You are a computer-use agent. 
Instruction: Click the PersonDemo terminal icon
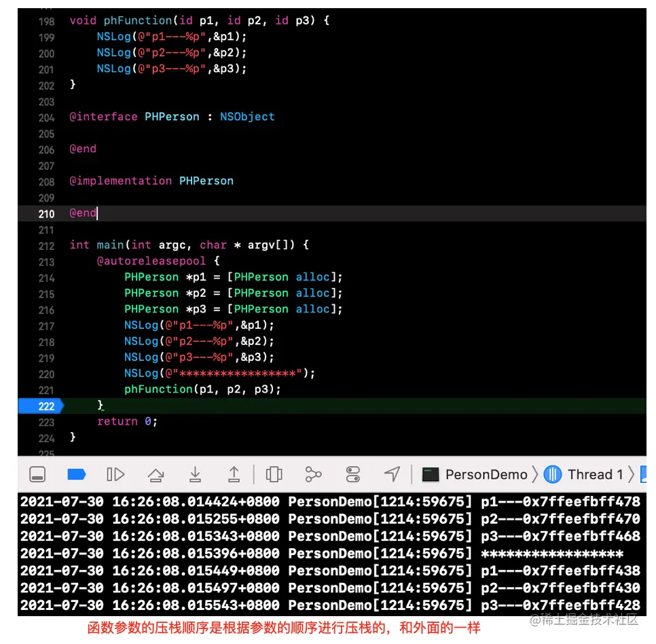pos(430,475)
